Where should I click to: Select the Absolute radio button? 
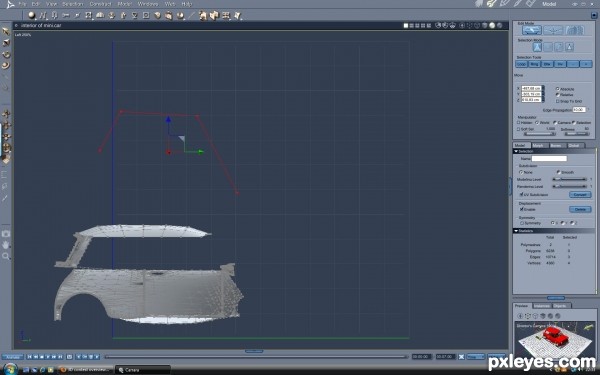click(558, 89)
